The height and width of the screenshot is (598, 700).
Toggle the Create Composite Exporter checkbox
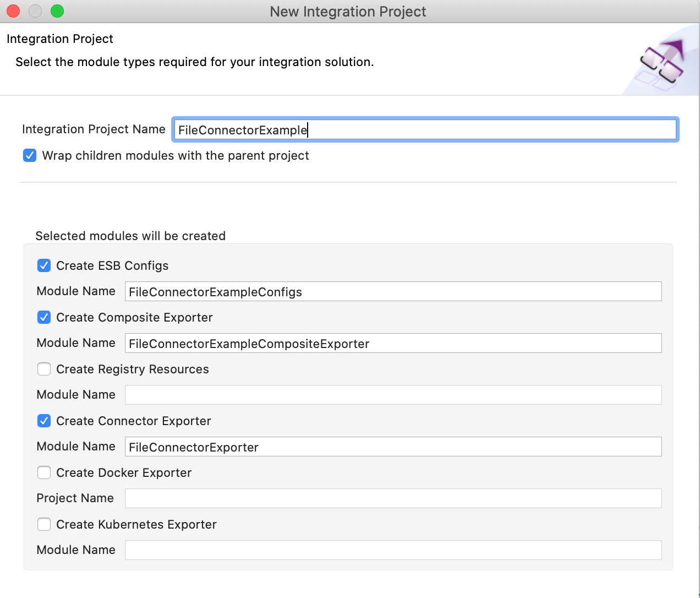44,318
